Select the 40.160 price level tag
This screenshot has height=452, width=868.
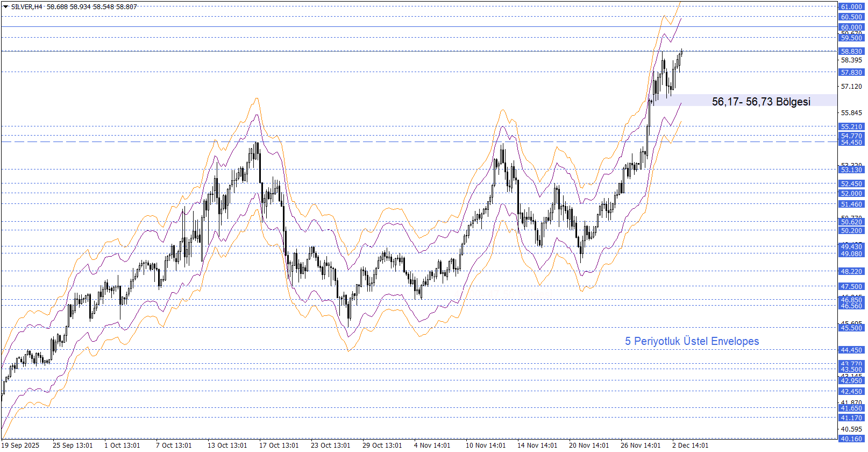pos(851,439)
